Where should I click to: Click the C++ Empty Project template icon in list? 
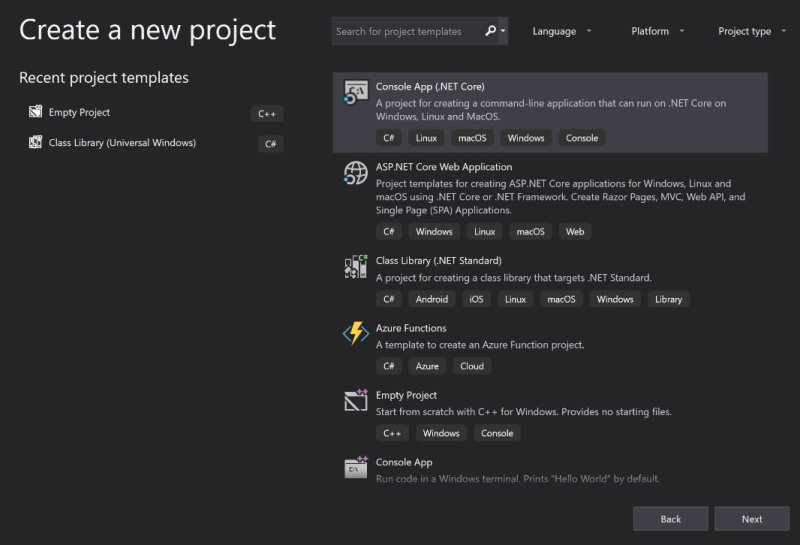click(356, 401)
